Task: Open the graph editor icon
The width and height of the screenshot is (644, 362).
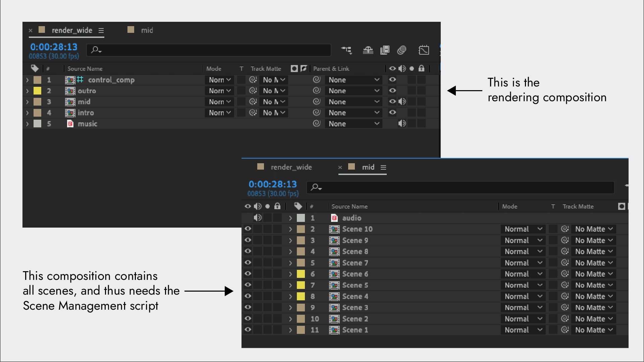Action: click(424, 50)
